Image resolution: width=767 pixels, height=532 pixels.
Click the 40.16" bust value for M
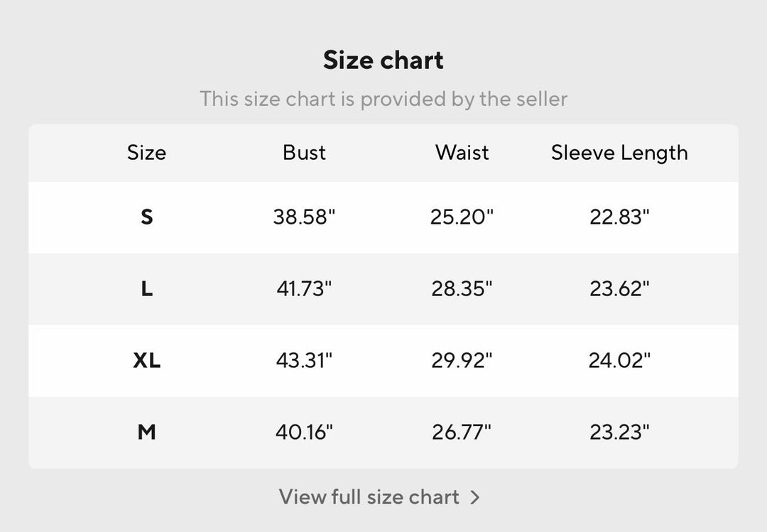pyautogui.click(x=304, y=432)
